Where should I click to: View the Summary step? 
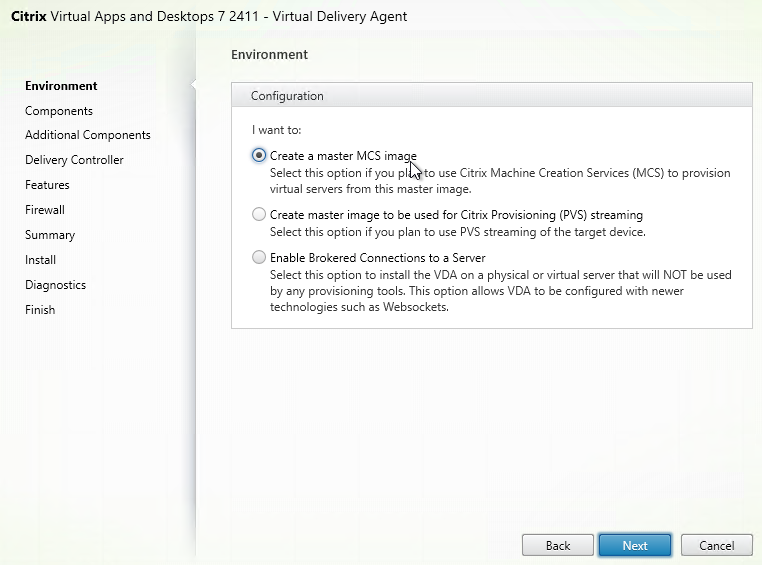[50, 235]
